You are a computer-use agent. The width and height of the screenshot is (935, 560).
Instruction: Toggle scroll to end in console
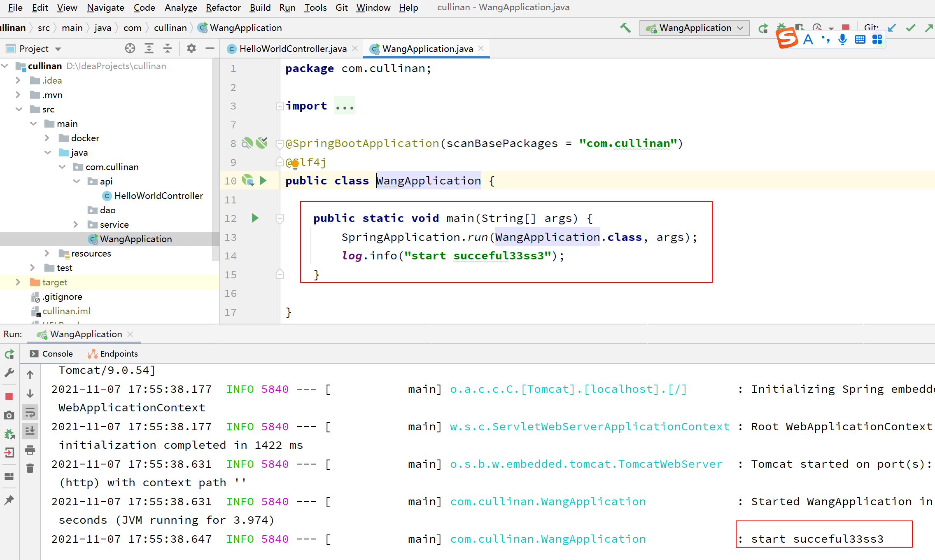click(30, 431)
